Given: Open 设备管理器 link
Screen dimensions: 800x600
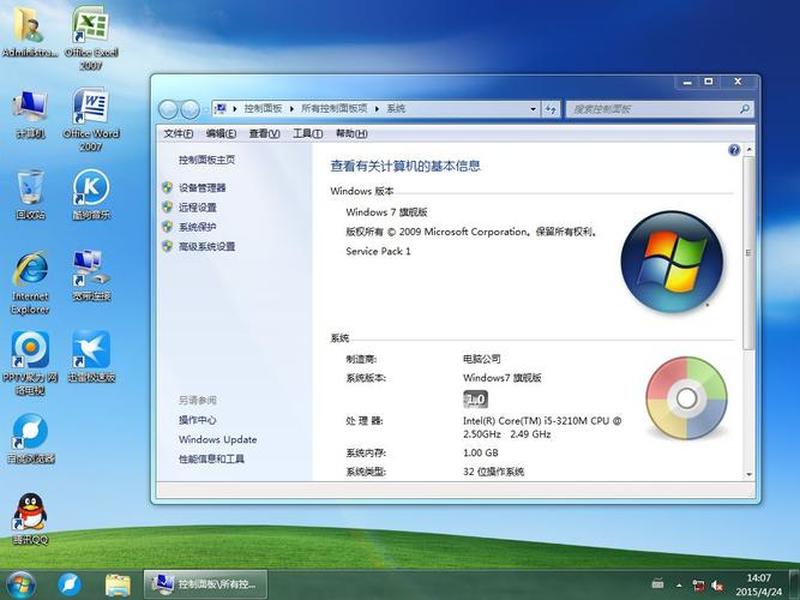Looking at the screenshot, I should click(202, 188).
